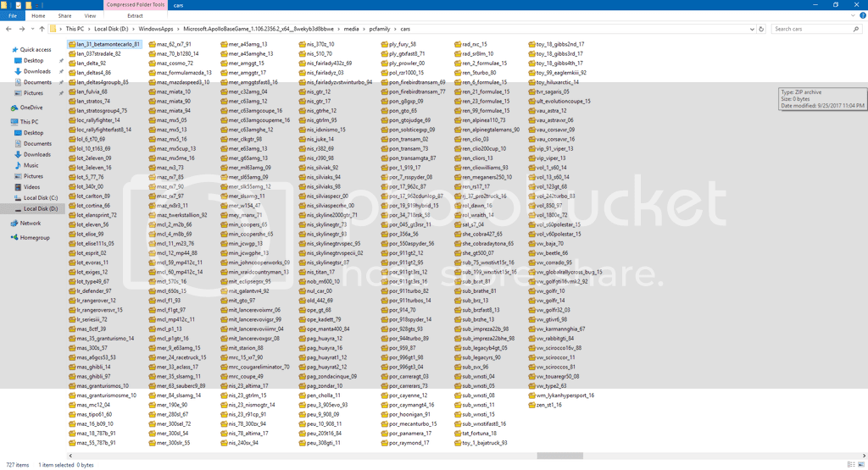Select rad_rxc_15 zip icon
This screenshot has height=470, width=868.
[x=458, y=44]
